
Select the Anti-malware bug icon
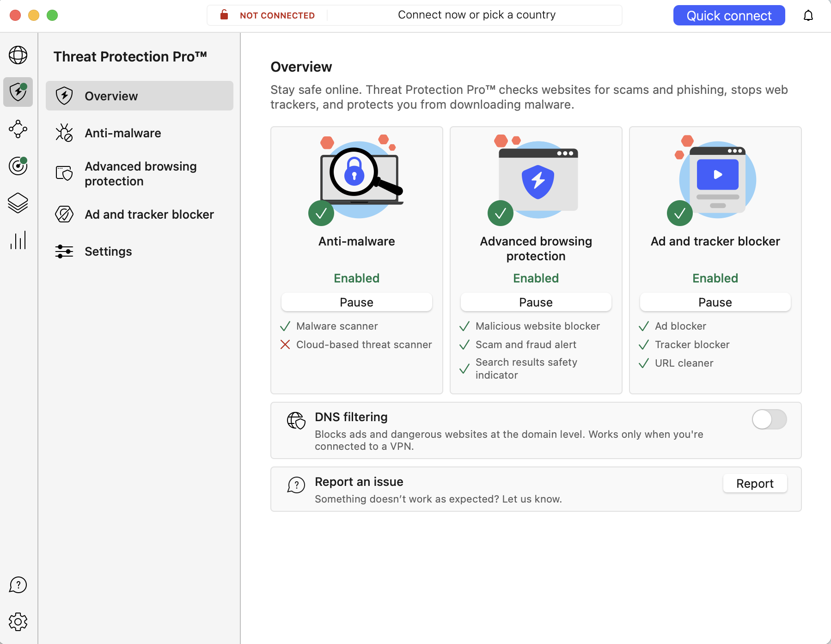coord(64,133)
